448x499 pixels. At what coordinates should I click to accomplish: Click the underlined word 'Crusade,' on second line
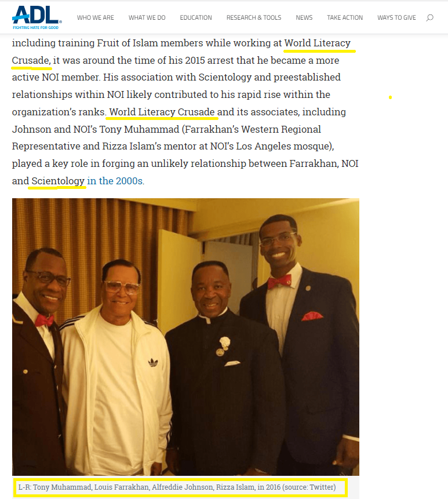31,60
